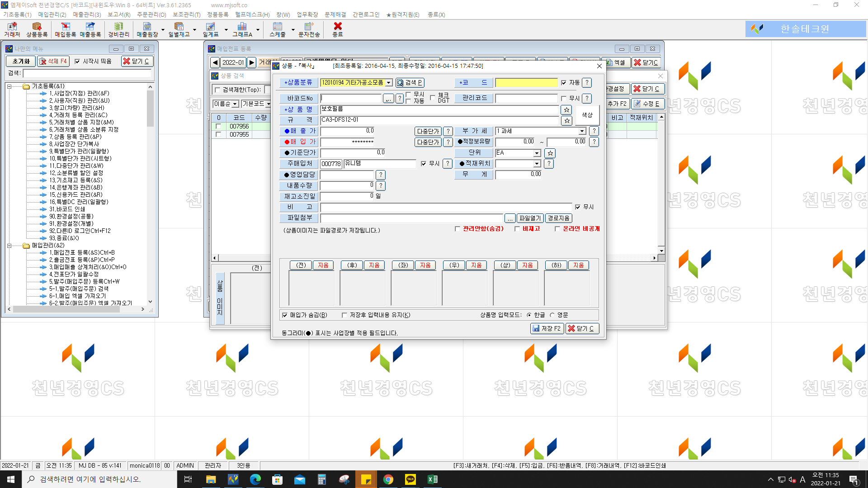Open the 단위 EA unit dropdown
Screen dimensions: 868x488
click(537, 153)
